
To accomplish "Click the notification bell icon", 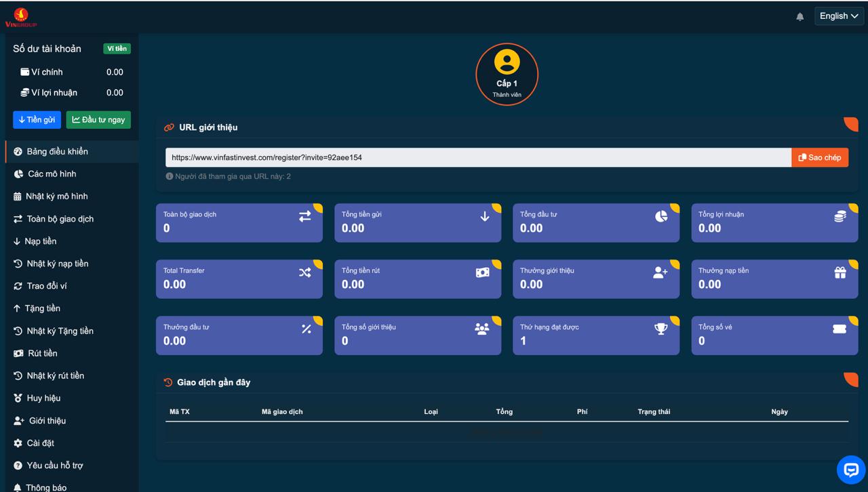I will pyautogui.click(x=800, y=17).
